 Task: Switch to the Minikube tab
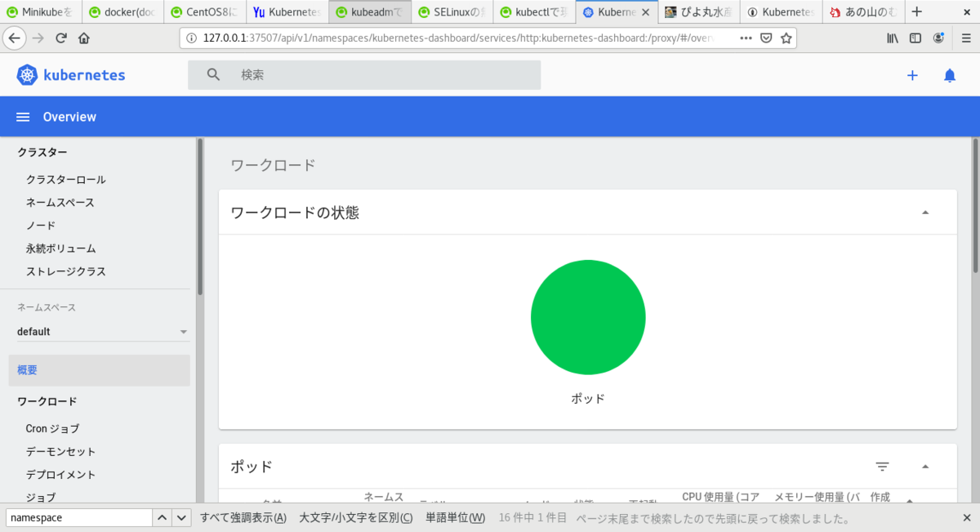pyautogui.click(x=41, y=12)
